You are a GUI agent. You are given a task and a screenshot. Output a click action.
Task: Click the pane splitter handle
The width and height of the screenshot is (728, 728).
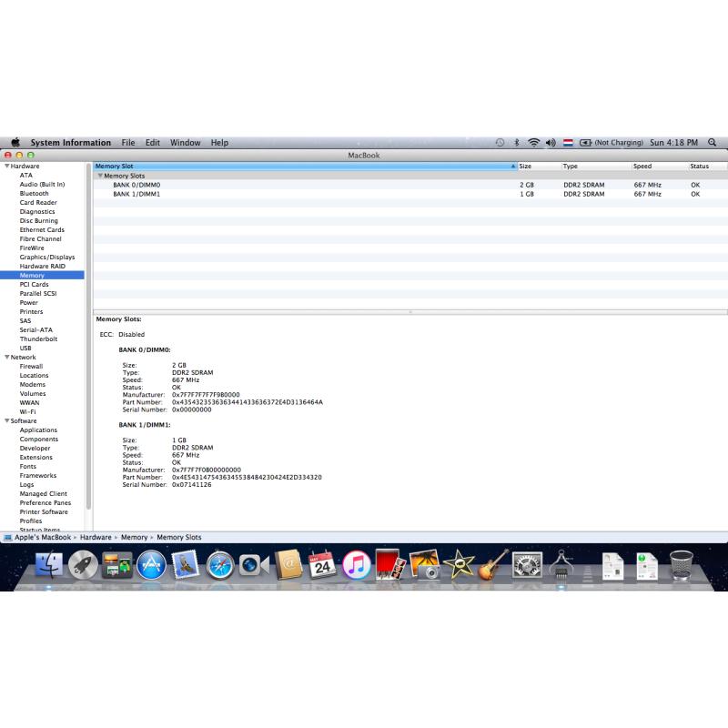(x=410, y=312)
